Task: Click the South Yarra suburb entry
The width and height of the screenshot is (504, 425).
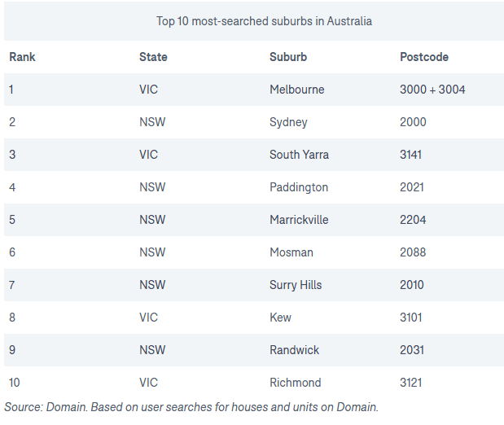Action: point(299,155)
